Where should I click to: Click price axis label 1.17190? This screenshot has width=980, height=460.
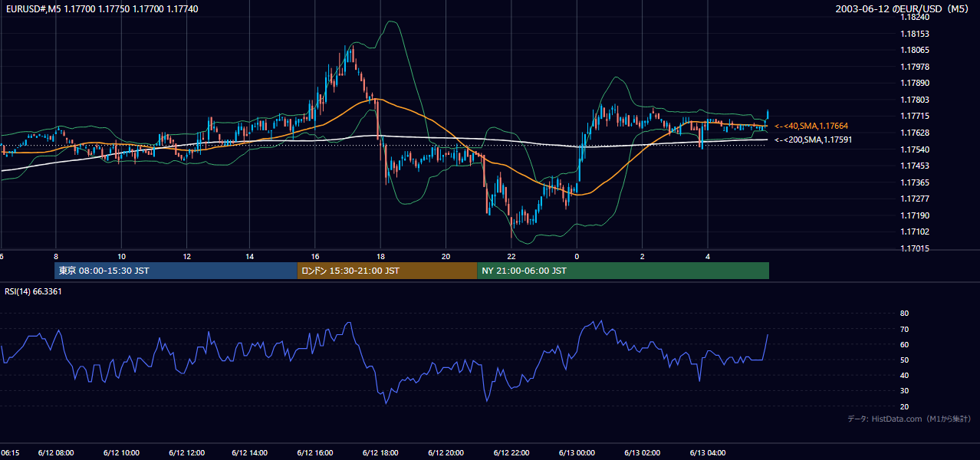[x=915, y=216]
